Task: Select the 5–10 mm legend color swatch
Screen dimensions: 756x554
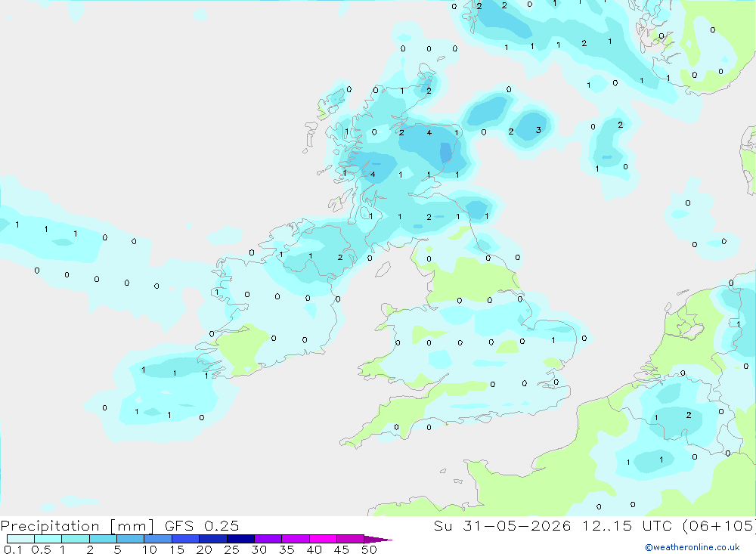Action: pos(131,539)
